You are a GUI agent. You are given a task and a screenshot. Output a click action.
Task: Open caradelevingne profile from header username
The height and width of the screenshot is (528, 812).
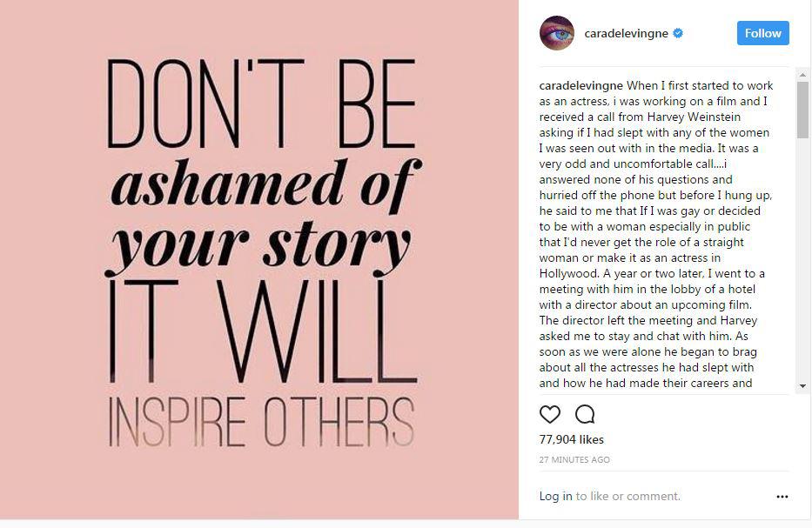point(626,33)
